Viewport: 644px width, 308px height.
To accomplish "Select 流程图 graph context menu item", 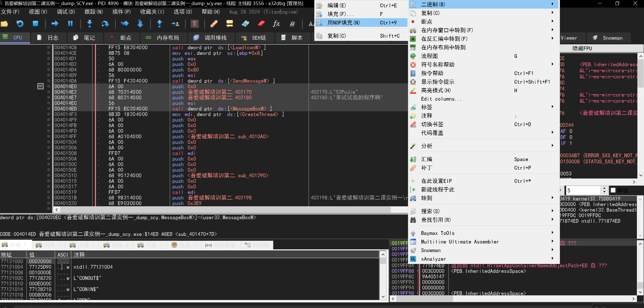I will pyautogui.click(x=484, y=56).
